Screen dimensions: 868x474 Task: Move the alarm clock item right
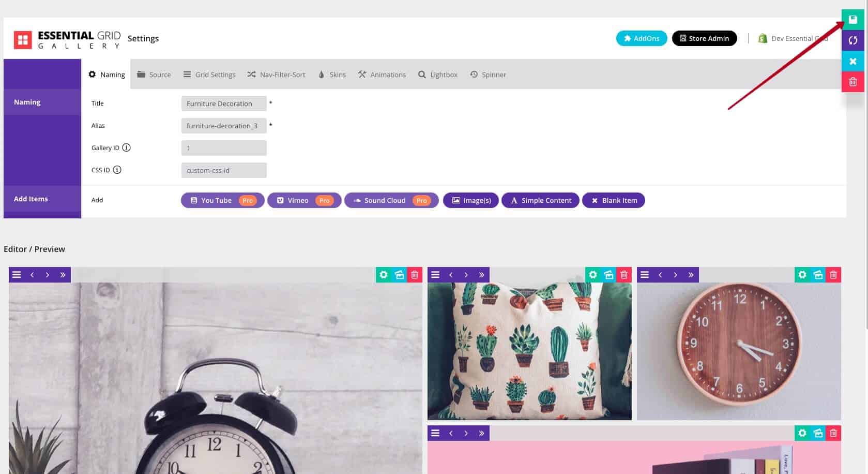48,275
